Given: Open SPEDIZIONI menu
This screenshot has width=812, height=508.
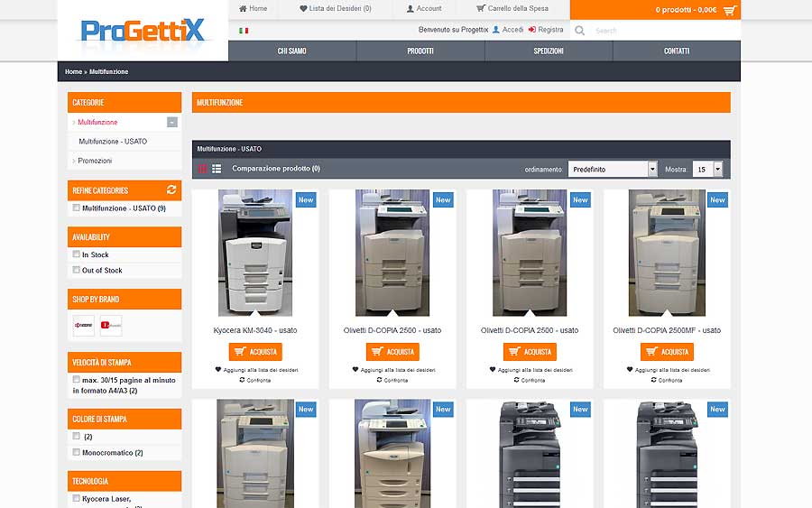Looking at the screenshot, I should 549,51.
